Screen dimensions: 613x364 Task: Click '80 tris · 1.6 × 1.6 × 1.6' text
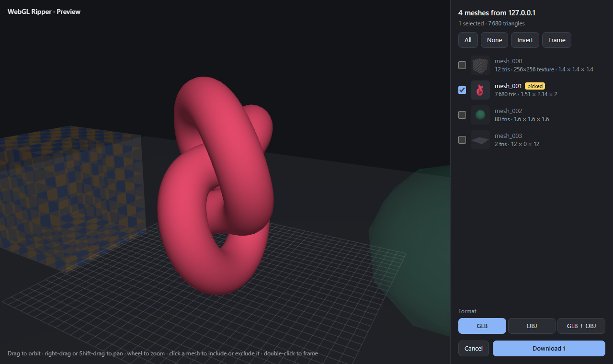[x=522, y=119]
